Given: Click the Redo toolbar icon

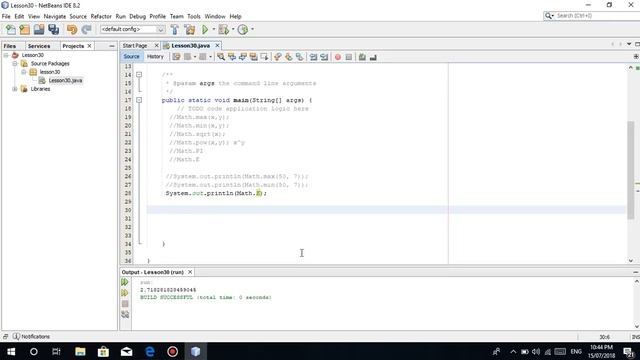Looking at the screenshot, I should [86, 29].
